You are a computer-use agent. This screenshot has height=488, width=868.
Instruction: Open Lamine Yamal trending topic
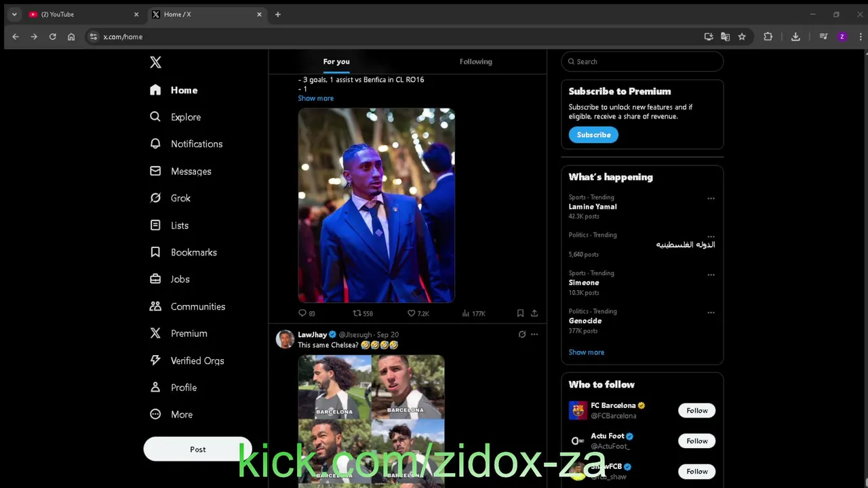tap(593, 207)
